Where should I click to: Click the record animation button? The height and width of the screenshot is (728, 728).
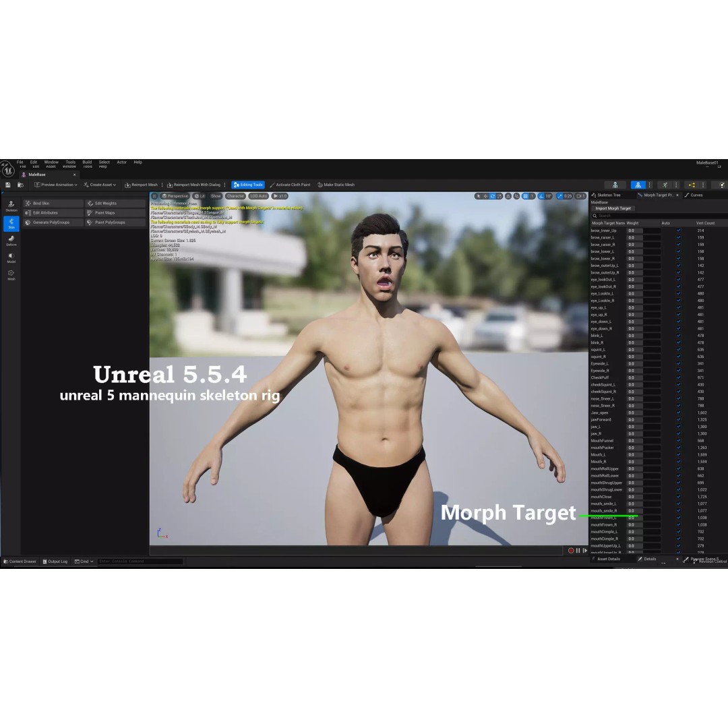tap(571, 551)
